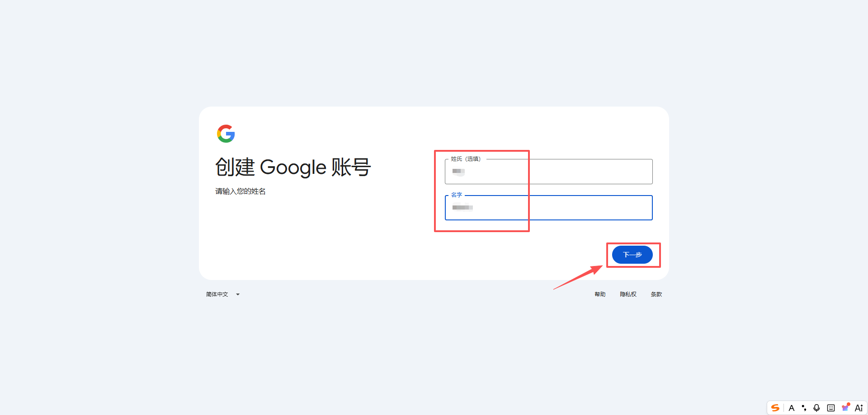Screen dimensions: 868x415
Task: Open the AI assistant in the input toolbar
Action: click(x=859, y=408)
